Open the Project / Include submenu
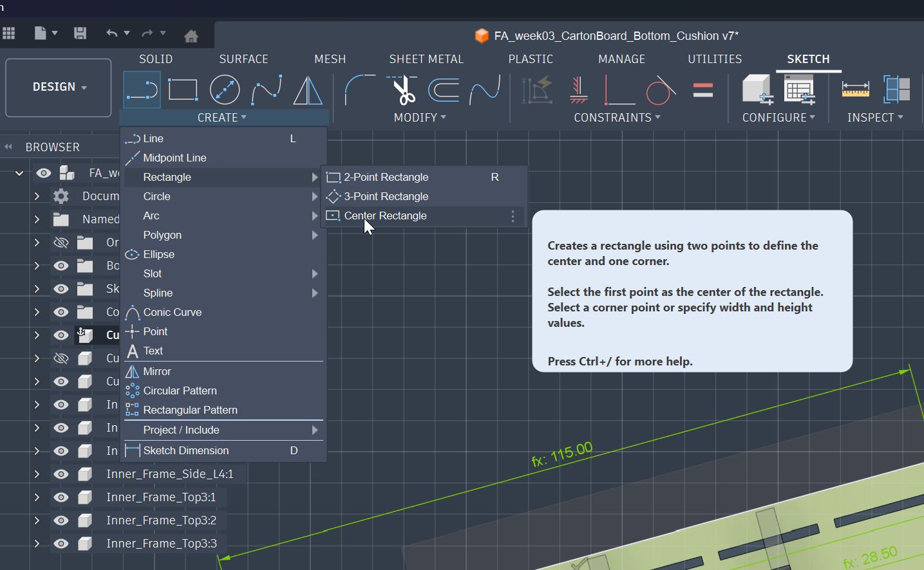This screenshot has height=570, width=924. click(223, 430)
